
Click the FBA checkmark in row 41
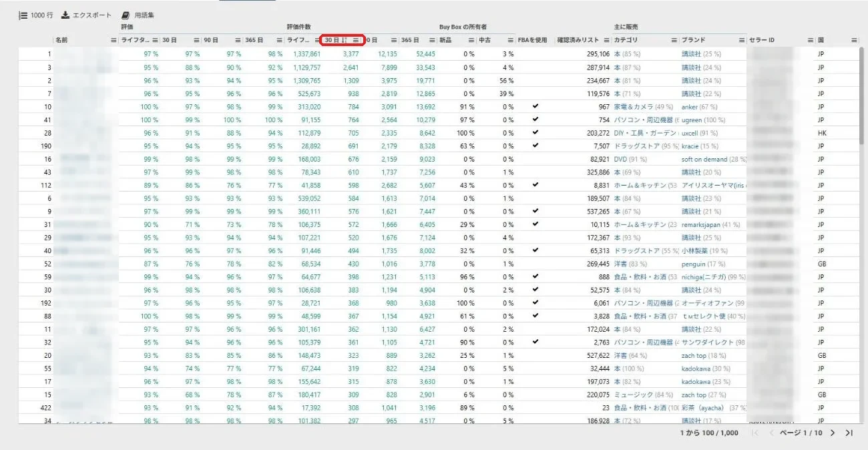(x=535, y=120)
